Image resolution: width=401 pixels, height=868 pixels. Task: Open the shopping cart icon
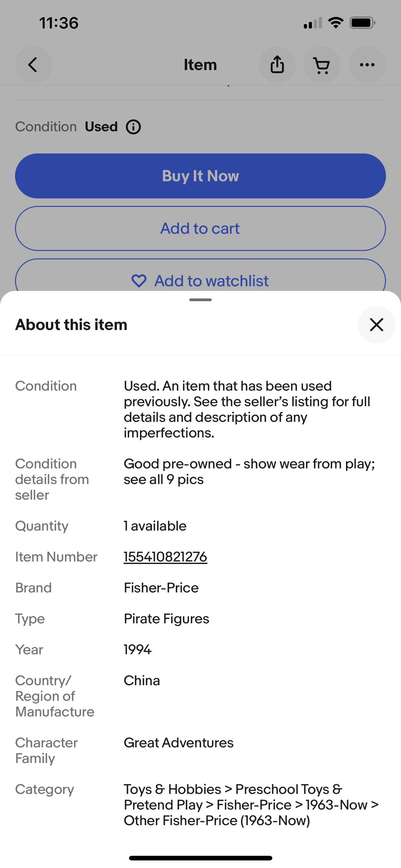(322, 65)
